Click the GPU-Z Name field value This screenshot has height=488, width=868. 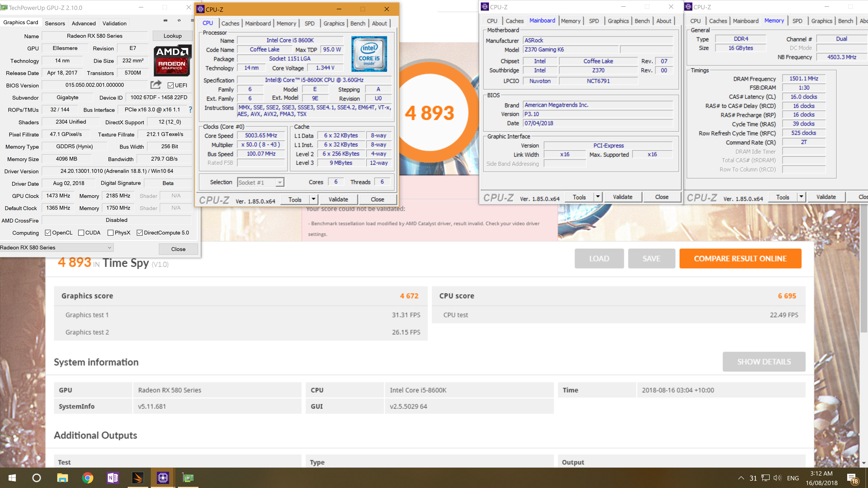[94, 36]
